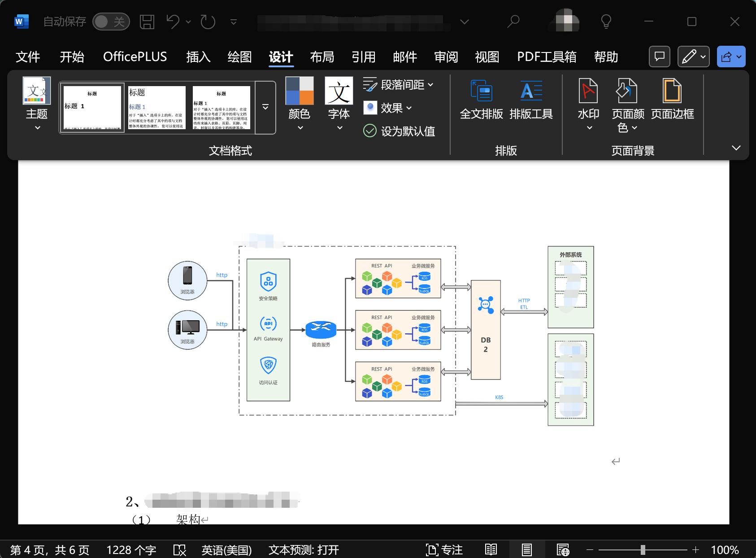The width and height of the screenshot is (756, 558).
Task: Open Customize Quick Access Toolbar dropdown
Action: 233,22
